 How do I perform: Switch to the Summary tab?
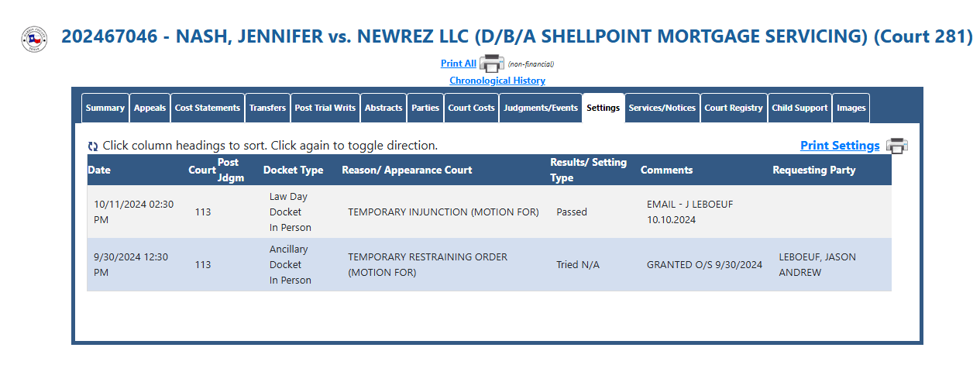point(105,108)
